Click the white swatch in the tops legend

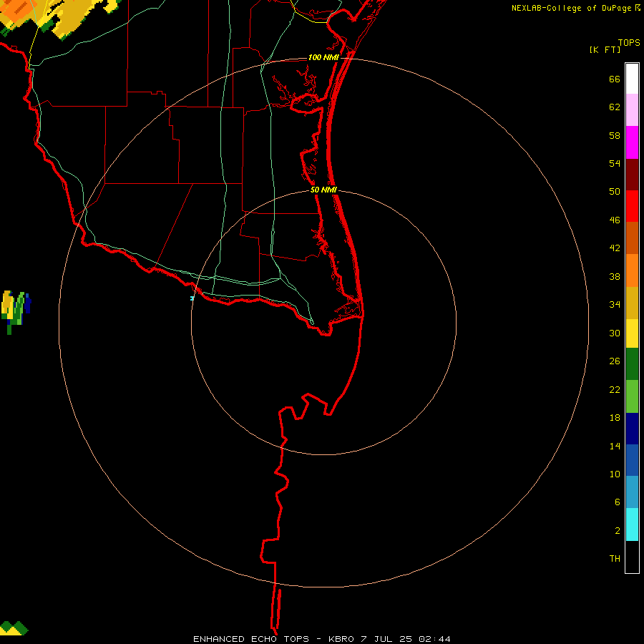pos(632,79)
